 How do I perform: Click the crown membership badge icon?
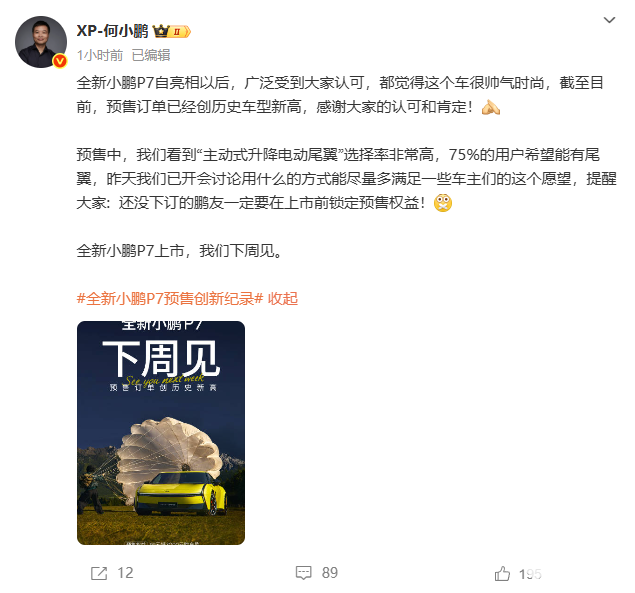161,31
